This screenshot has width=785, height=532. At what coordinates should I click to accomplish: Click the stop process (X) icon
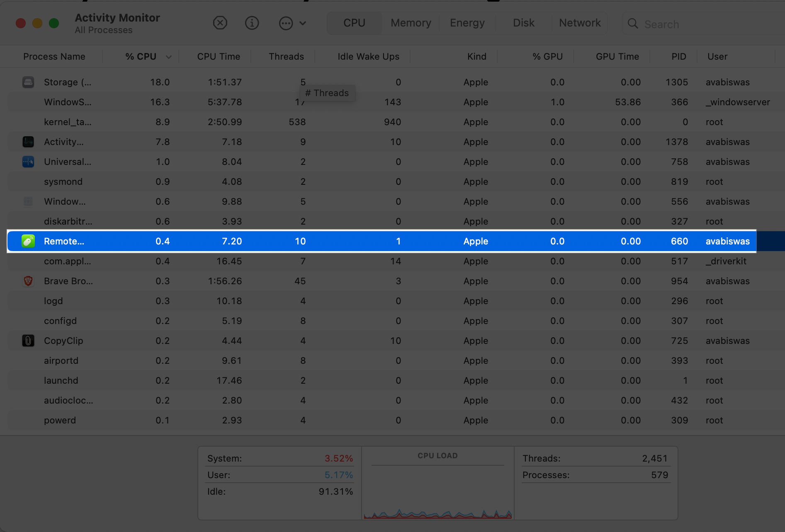[x=220, y=23]
